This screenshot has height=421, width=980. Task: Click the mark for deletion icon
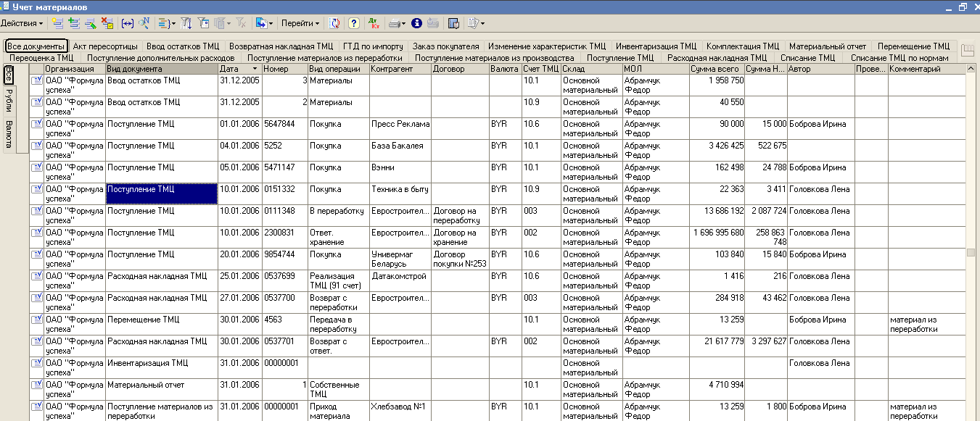[x=107, y=23]
